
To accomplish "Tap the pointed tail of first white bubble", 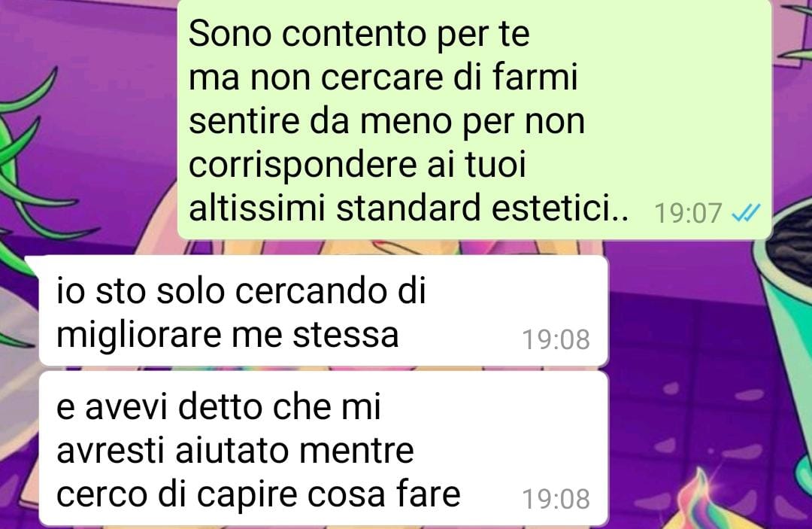I will point(33,263).
